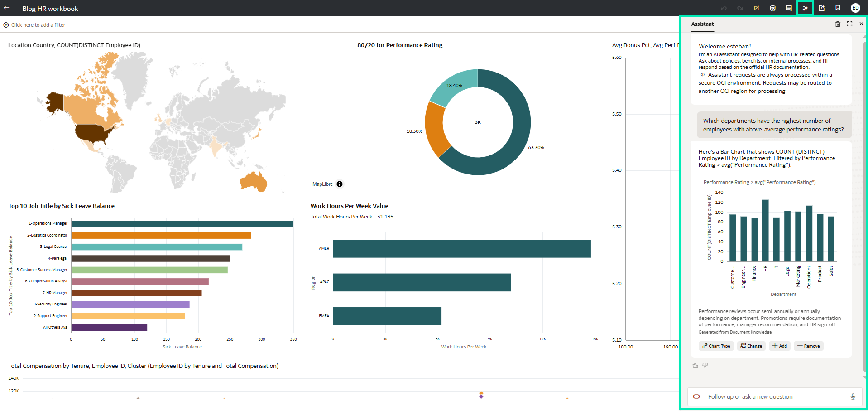868x411 pixels.
Task: Give the answer a thumbs up
Action: [695, 365]
